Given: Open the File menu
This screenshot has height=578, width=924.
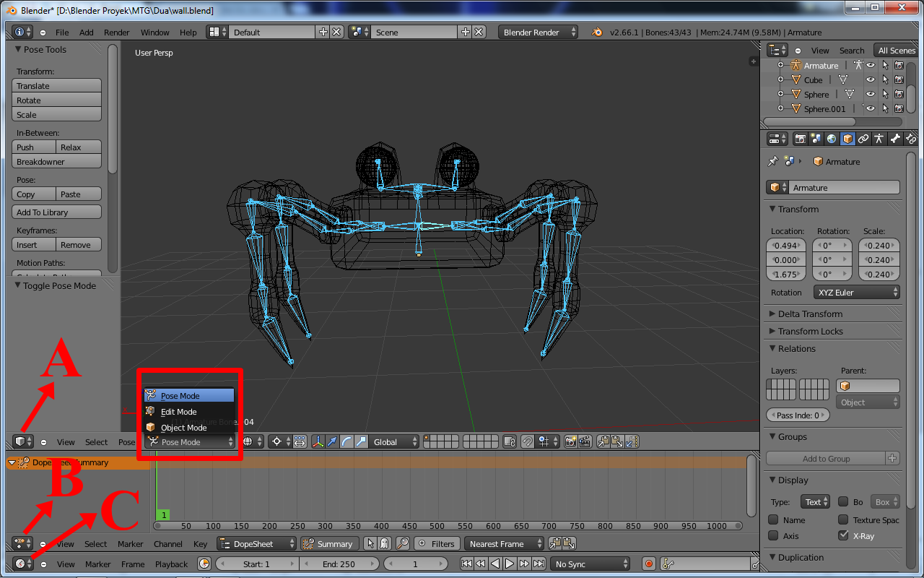Looking at the screenshot, I should (x=62, y=33).
